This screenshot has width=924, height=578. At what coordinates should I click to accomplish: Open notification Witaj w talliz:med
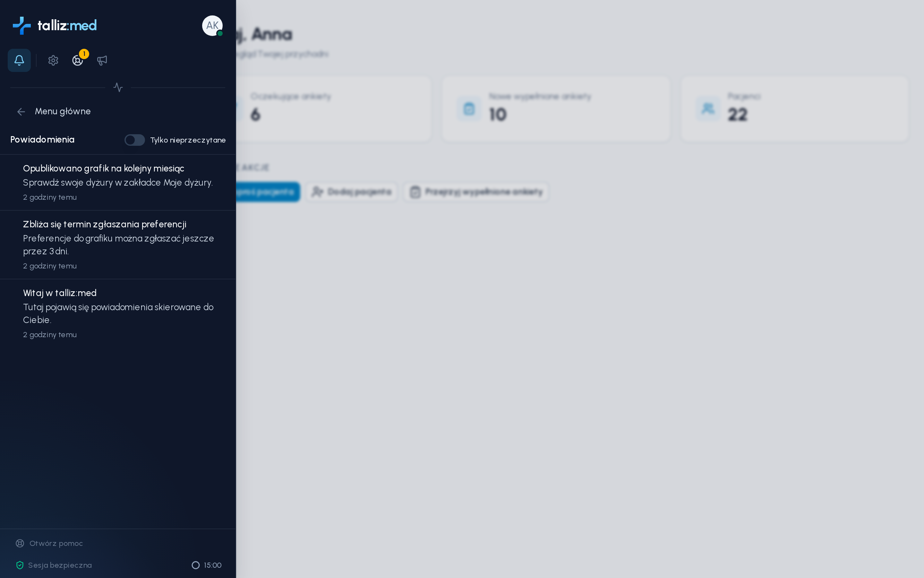click(x=118, y=313)
